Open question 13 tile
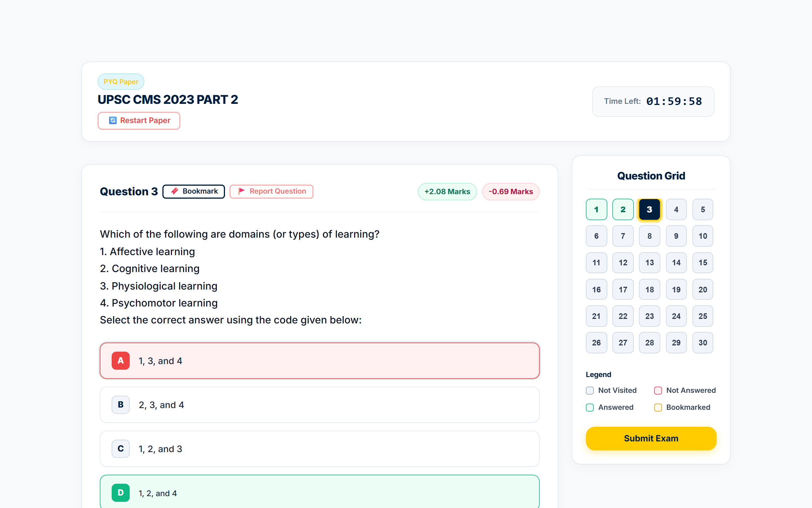This screenshot has height=508, width=812. tap(649, 263)
